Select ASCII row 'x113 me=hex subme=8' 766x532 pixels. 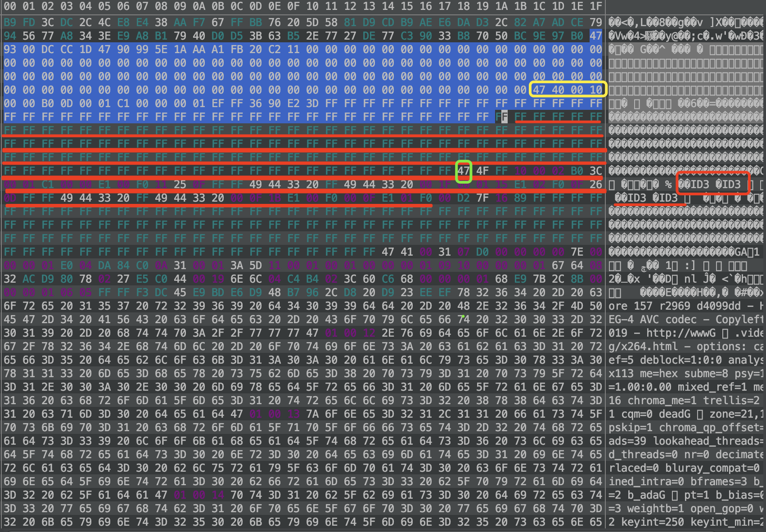(686, 374)
